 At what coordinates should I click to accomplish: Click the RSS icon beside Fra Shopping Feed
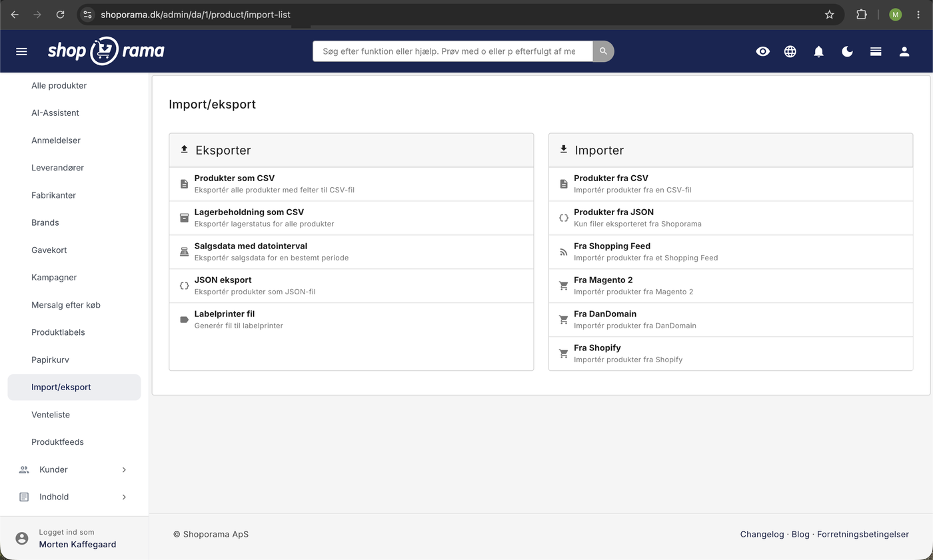[564, 252]
